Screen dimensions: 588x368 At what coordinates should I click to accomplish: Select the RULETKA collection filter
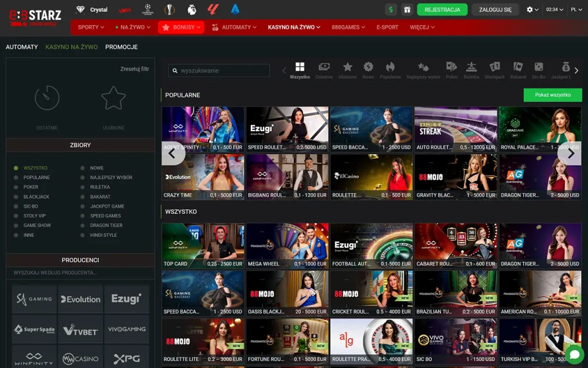click(95, 187)
